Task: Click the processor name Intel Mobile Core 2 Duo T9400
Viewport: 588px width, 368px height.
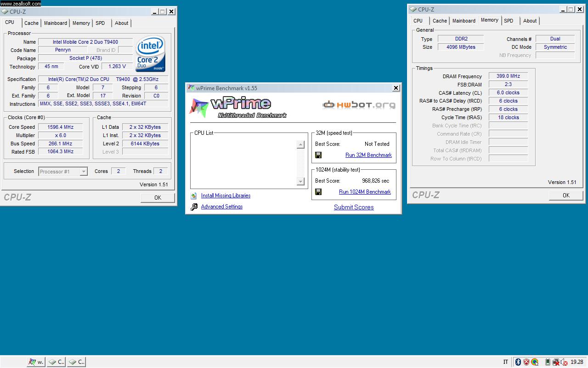Action: click(x=85, y=42)
